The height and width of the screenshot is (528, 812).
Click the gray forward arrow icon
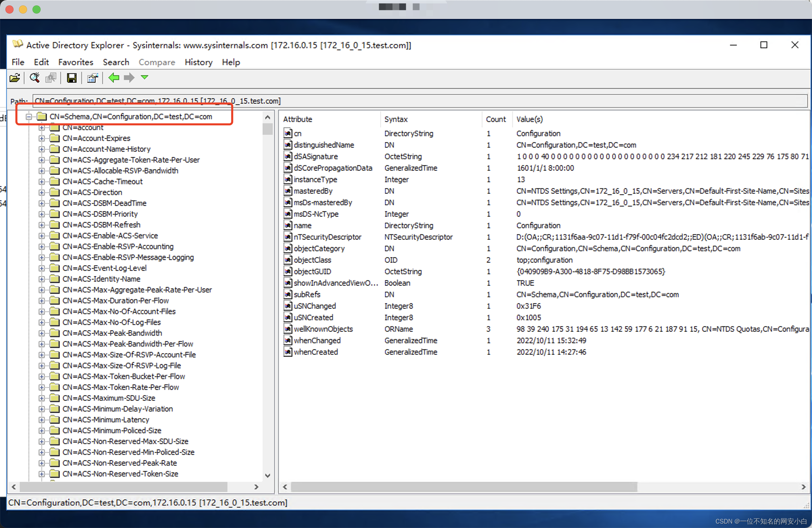coord(129,78)
